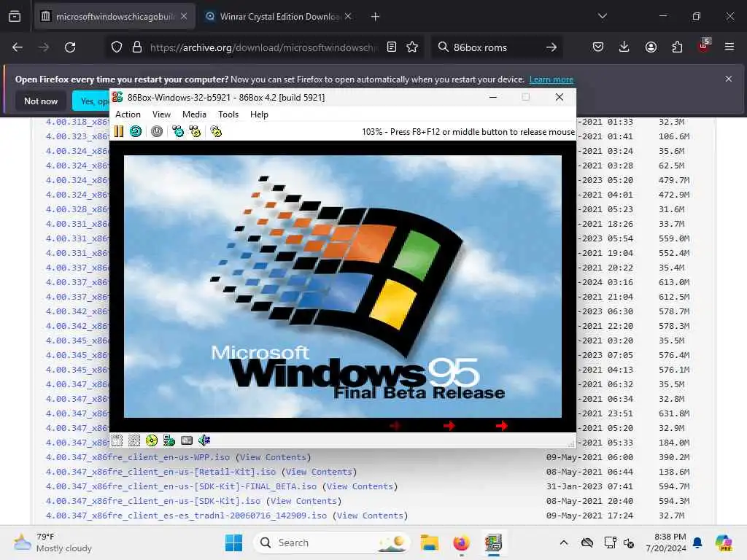Go back in Firefox
This screenshot has width=747, height=560.
click(x=18, y=47)
